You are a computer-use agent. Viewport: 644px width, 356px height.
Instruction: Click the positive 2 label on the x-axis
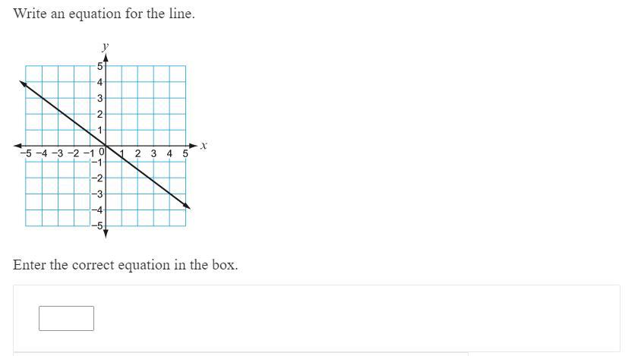pyautogui.click(x=137, y=153)
